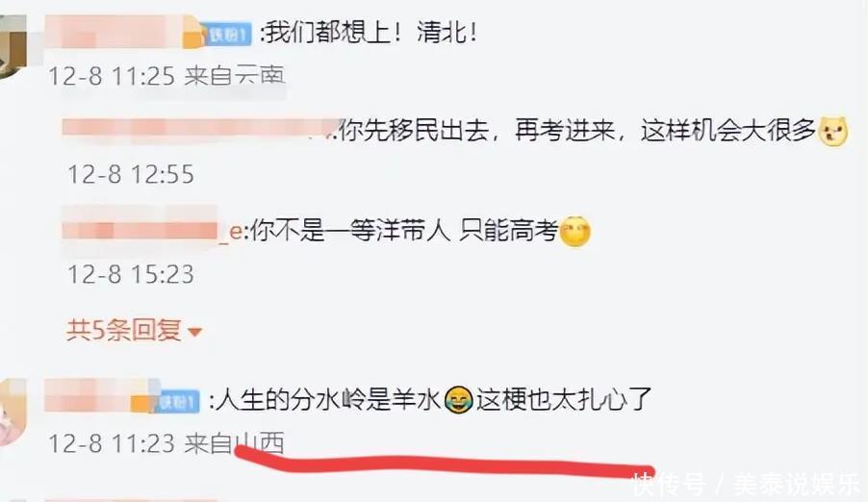Screen dimensions: 868x502
Task: Open the top commenter's avatar
Action: point(13,47)
